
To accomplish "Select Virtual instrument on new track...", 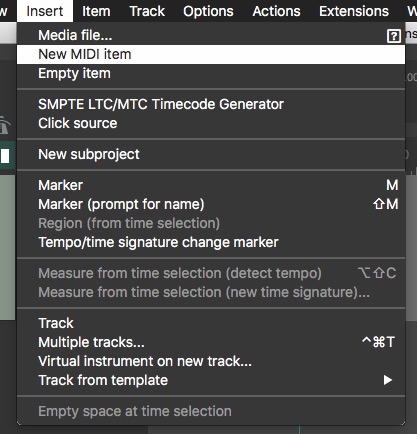I will [211, 361].
